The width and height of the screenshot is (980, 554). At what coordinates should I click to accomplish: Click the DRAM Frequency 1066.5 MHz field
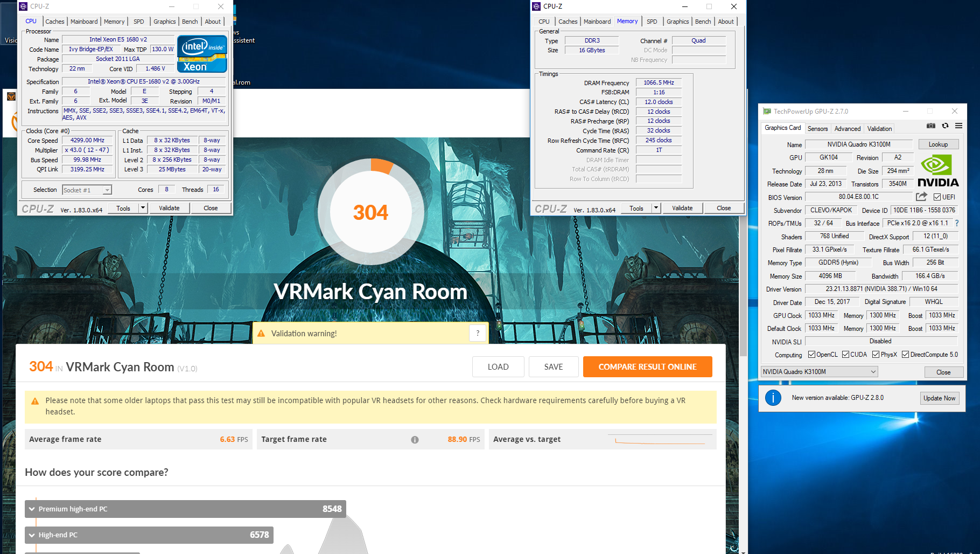[x=659, y=82]
